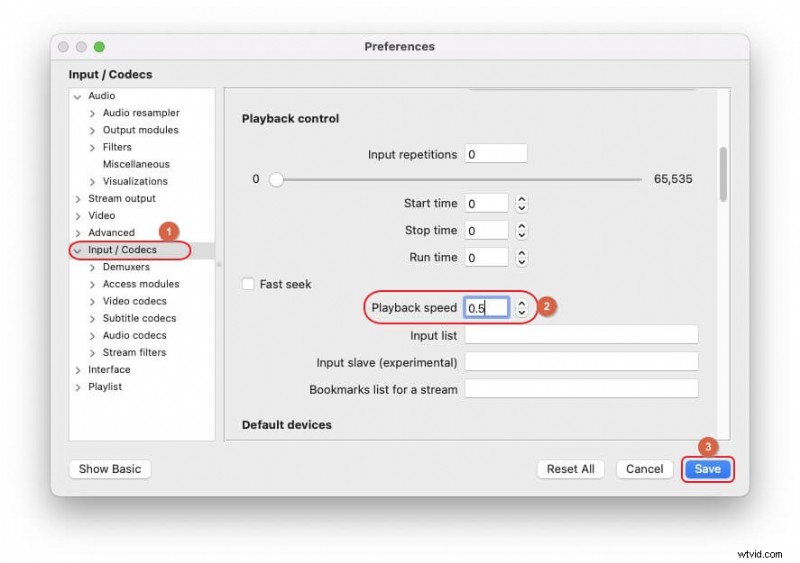Click the Input list field
800x563 pixels.
click(x=581, y=335)
